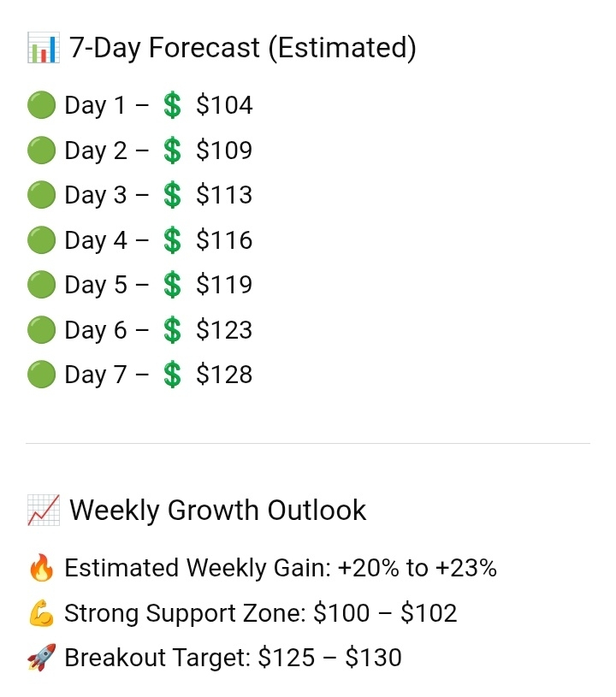Viewport: 616px width, 697px height.
Task: Click the green circle next to Day 4
Action: tap(41, 240)
